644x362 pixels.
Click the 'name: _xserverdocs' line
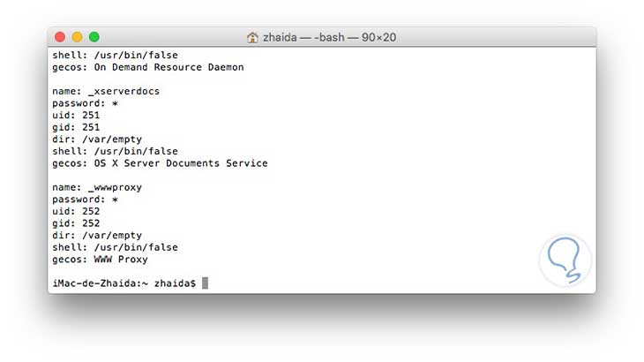click(x=103, y=91)
